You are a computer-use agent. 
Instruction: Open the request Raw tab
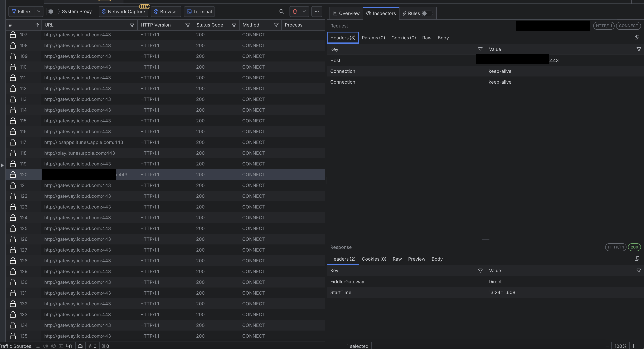point(427,38)
